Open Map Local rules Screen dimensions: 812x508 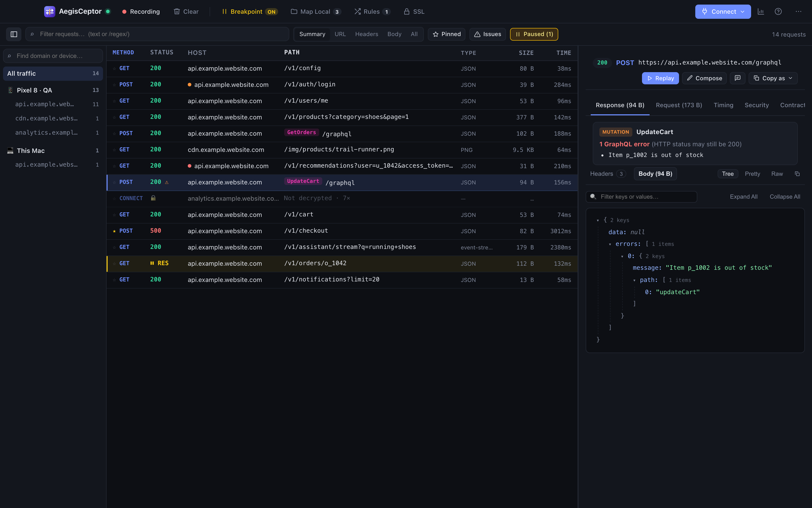click(316, 11)
